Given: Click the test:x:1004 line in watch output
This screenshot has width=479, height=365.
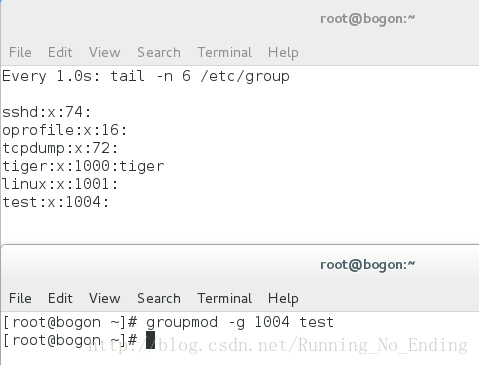Looking at the screenshot, I should click(56, 202).
